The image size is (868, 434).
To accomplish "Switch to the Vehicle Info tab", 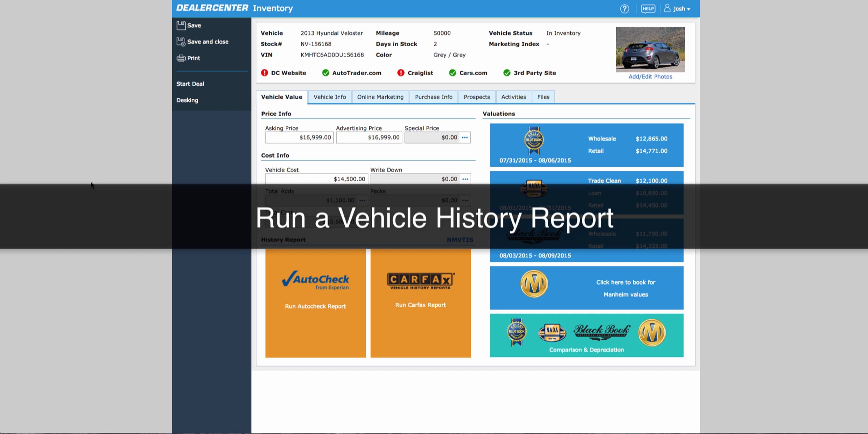I will (329, 97).
